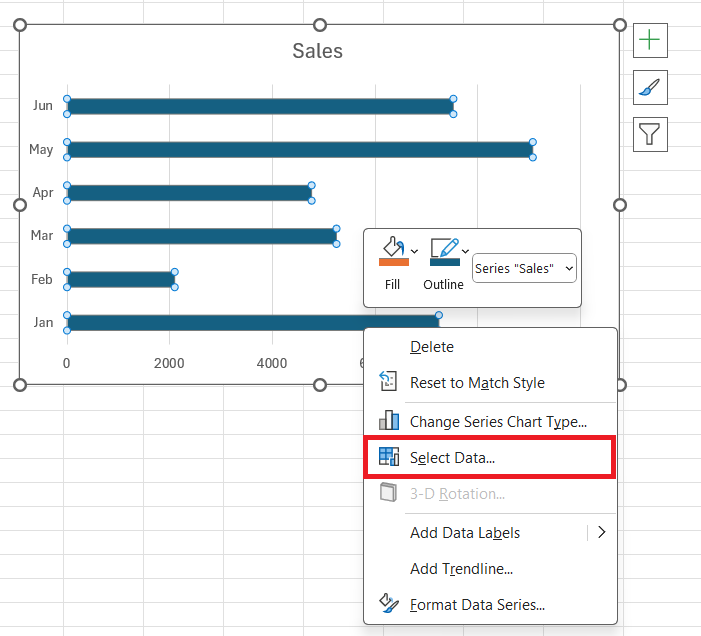The image size is (701, 636).
Task: Click the chart's bottom-left corner handle
Action: click(x=20, y=385)
